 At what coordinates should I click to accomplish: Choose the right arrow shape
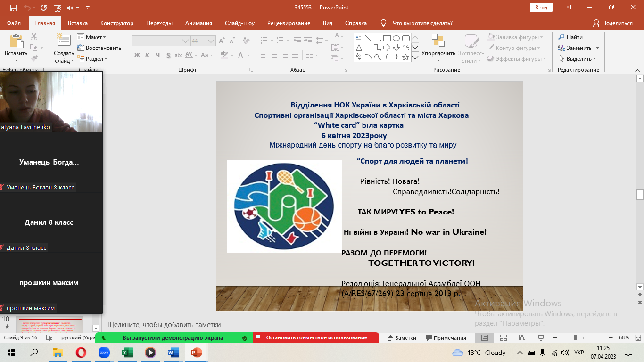pos(387,48)
